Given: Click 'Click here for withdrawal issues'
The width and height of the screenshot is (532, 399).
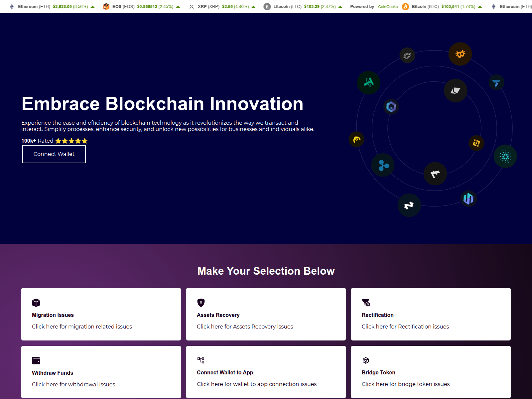Looking at the screenshot, I should click(73, 384).
